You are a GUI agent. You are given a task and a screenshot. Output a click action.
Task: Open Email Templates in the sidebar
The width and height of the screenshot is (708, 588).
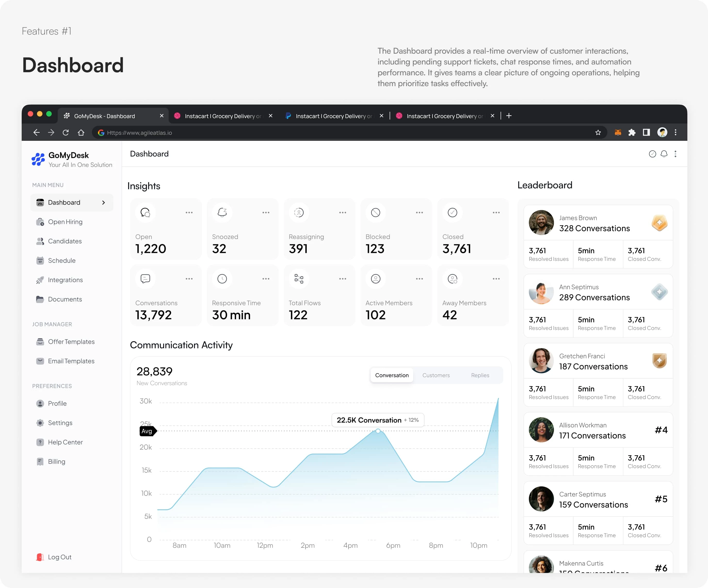coord(72,361)
